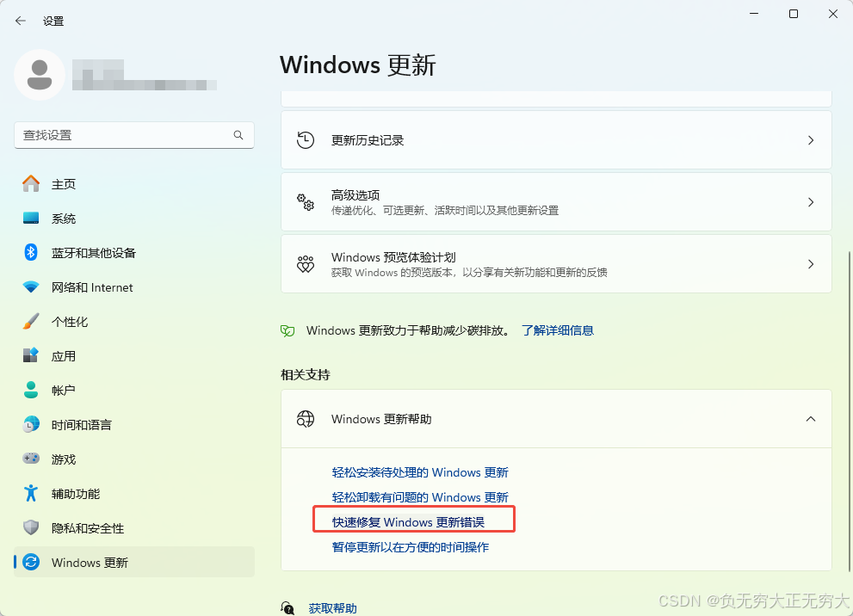Open 暂停更新以在方便的时间操作 link
Viewport: 853px width, 616px height.
(x=411, y=547)
